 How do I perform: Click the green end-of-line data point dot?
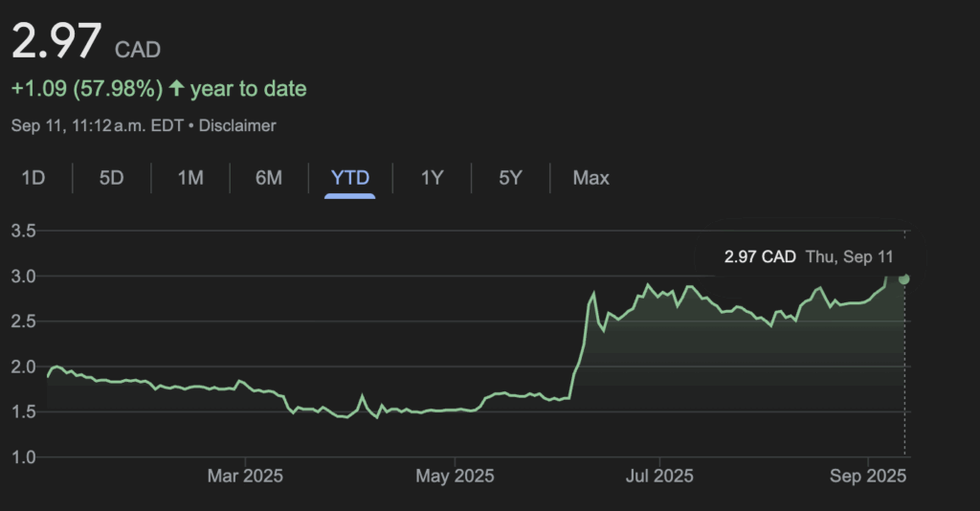904,279
